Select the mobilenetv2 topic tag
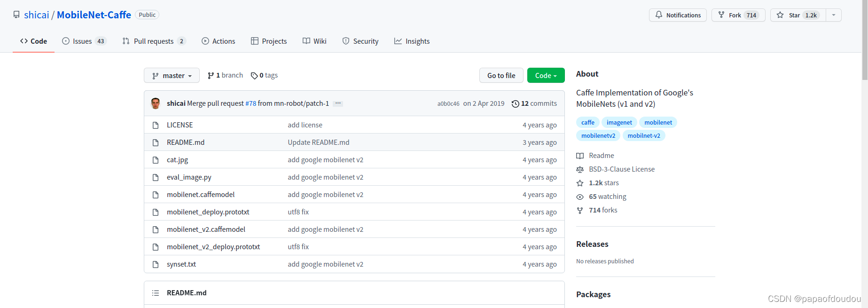The width and height of the screenshot is (868, 308). click(x=598, y=135)
